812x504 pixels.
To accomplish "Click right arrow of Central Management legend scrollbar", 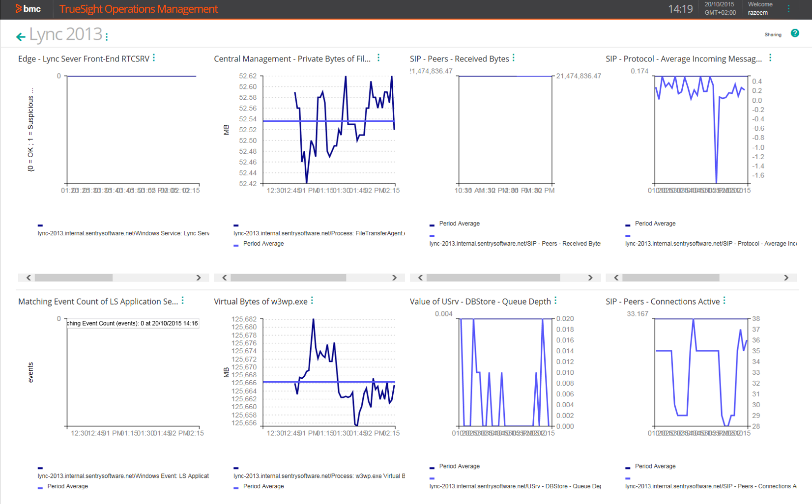I will [x=394, y=278].
